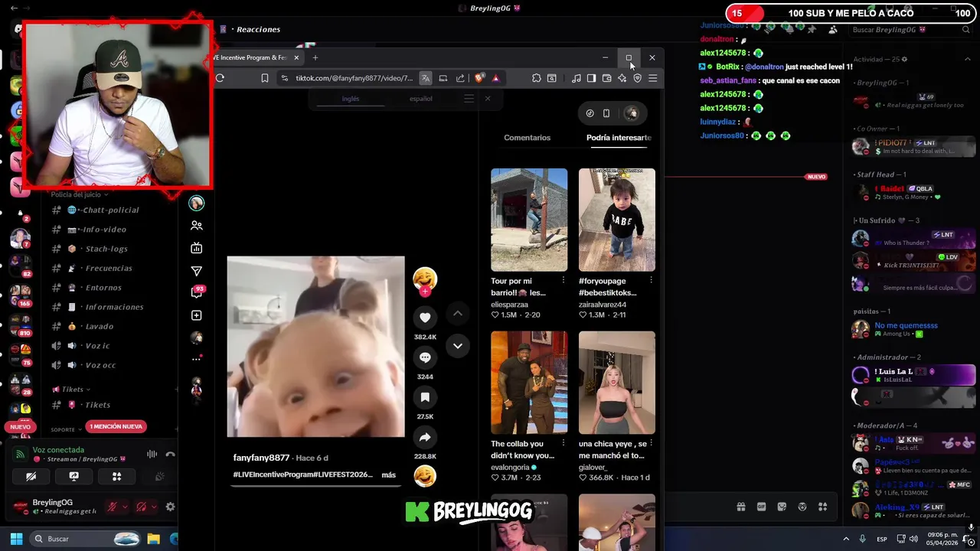Close the LIVE Incentive Program tab
The width and height of the screenshot is (980, 551).
pos(296,57)
